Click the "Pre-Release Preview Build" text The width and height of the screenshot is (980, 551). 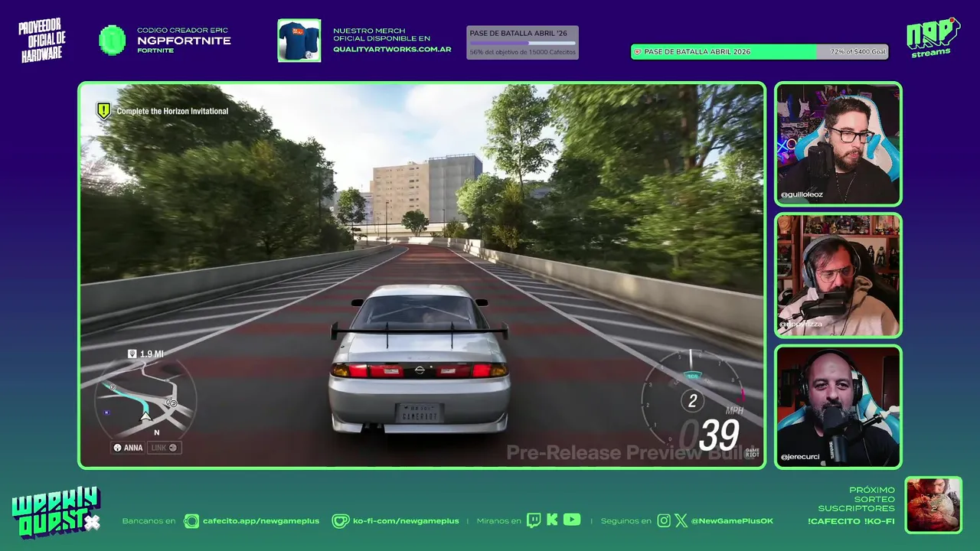pyautogui.click(x=631, y=452)
